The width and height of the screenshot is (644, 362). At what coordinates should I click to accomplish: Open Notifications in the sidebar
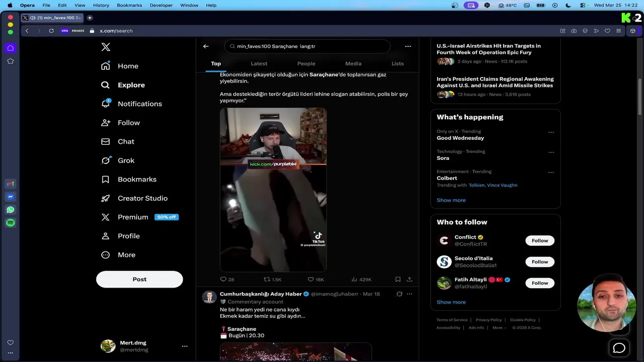click(131, 104)
